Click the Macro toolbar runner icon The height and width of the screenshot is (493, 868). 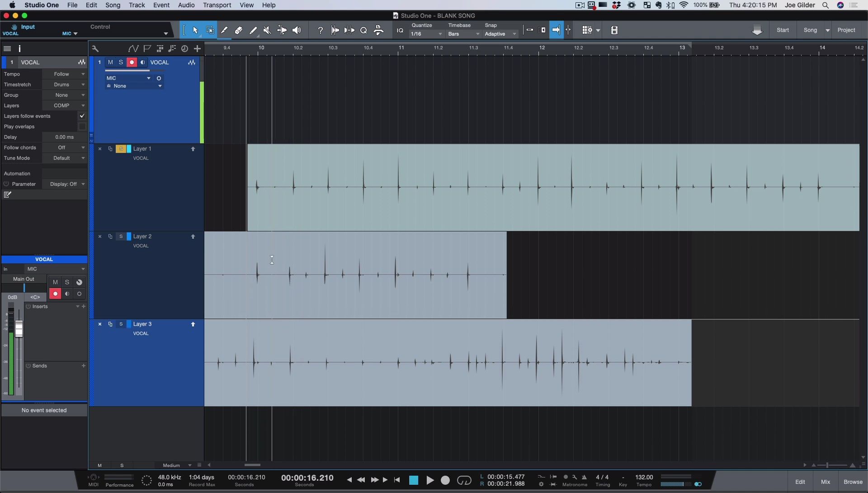(x=379, y=30)
